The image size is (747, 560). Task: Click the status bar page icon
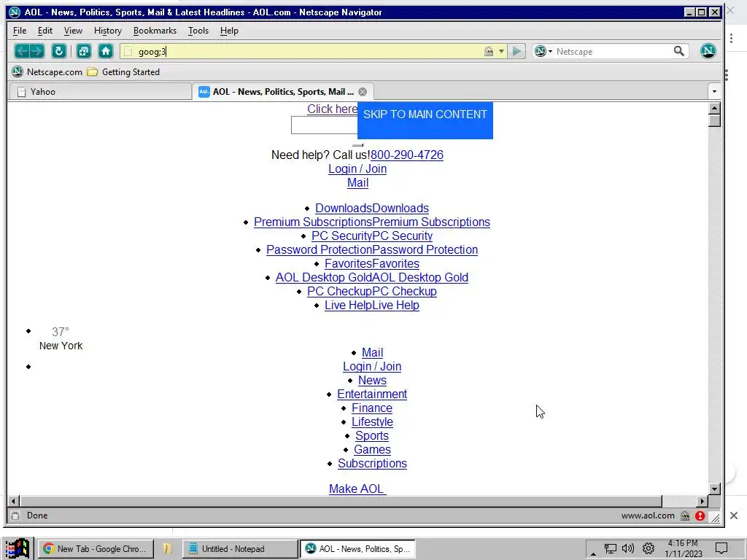point(15,516)
